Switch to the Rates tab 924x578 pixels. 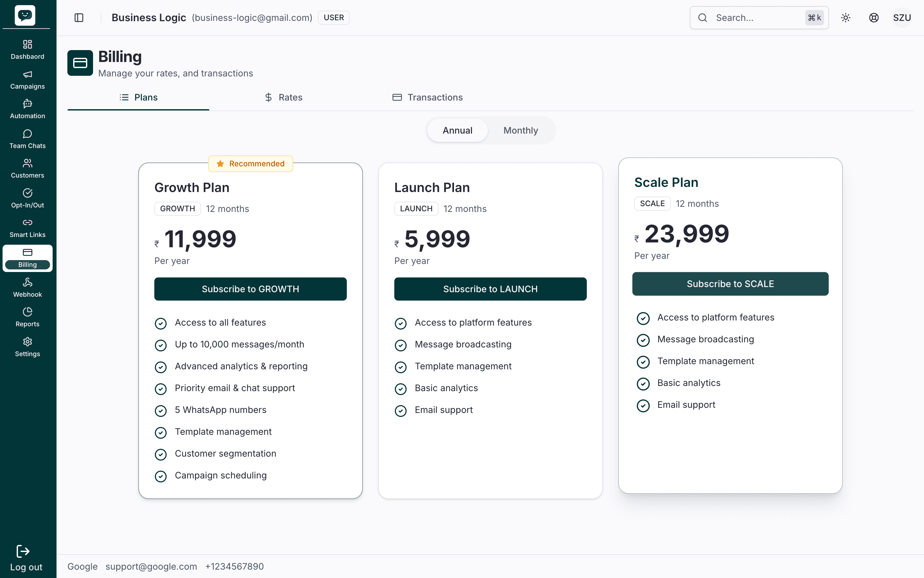283,98
